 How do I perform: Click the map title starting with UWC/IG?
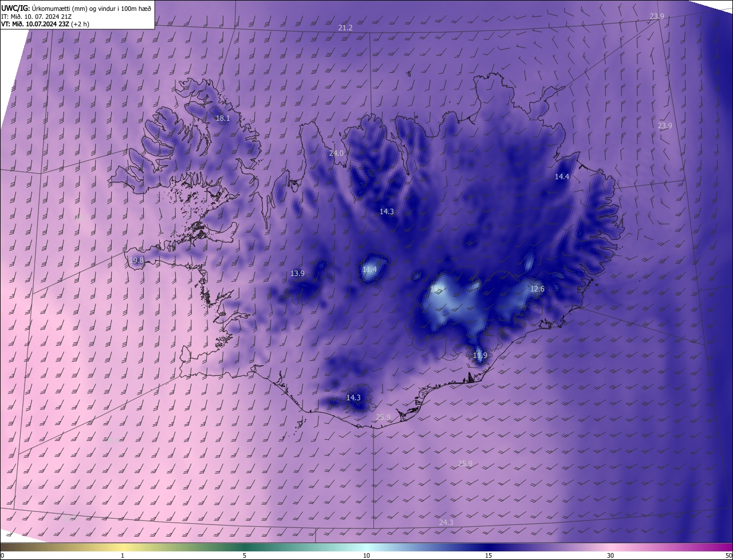77,7
